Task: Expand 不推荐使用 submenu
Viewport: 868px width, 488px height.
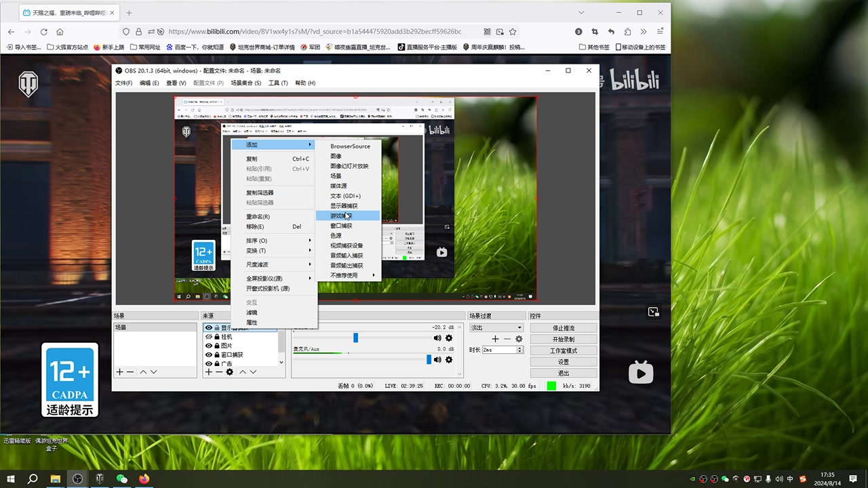Action: (x=349, y=275)
